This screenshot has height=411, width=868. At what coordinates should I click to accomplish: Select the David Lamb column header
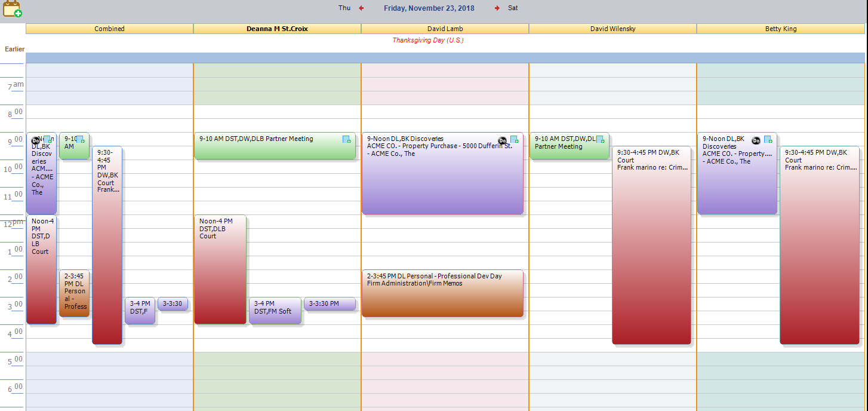(x=445, y=29)
